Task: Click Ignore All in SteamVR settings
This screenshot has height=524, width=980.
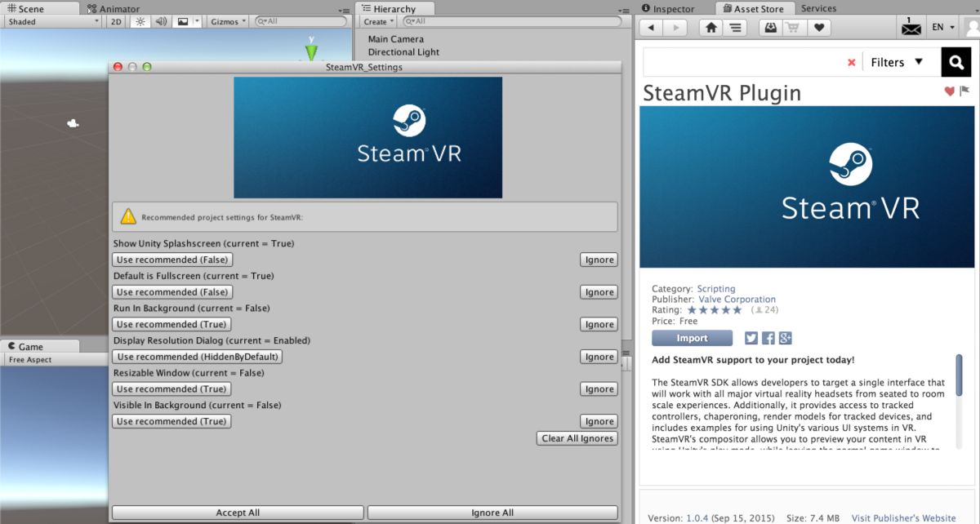Action: pyautogui.click(x=492, y=513)
